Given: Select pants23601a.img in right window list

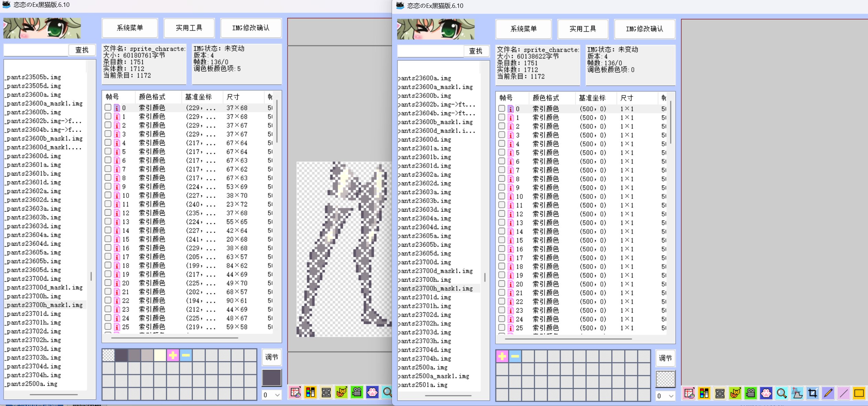Looking at the screenshot, I should point(439,148).
